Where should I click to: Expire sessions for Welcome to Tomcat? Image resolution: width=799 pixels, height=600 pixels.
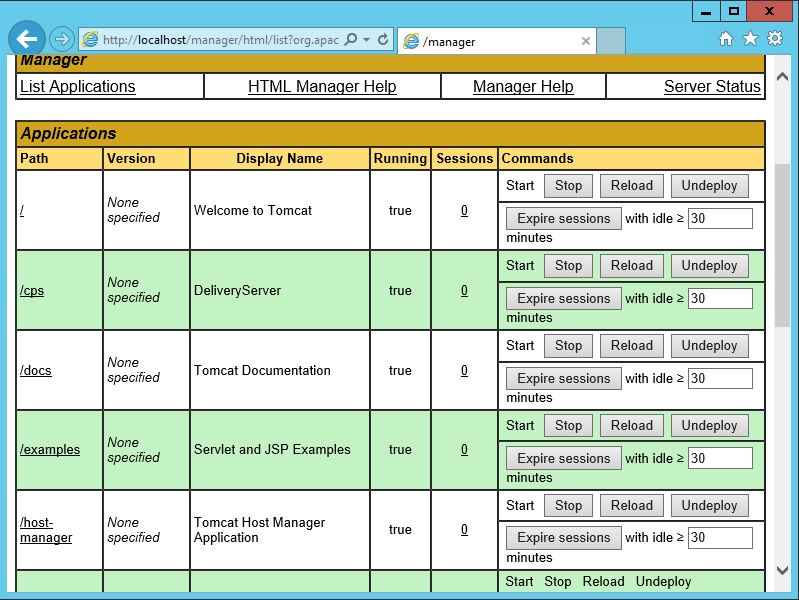click(x=564, y=218)
